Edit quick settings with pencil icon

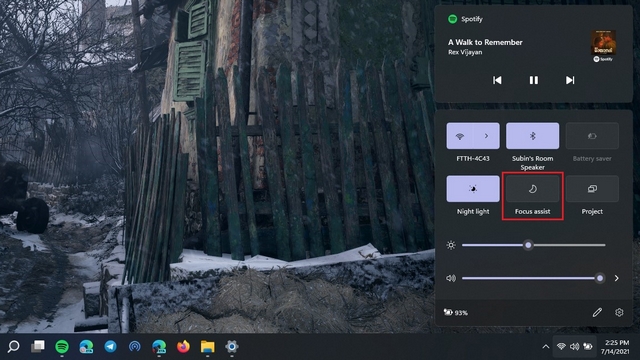597,313
